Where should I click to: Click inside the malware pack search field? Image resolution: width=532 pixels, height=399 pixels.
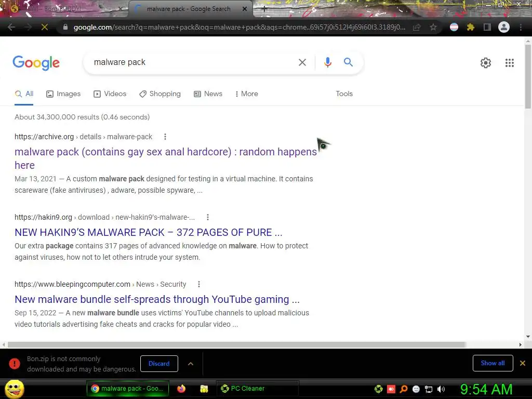192,62
